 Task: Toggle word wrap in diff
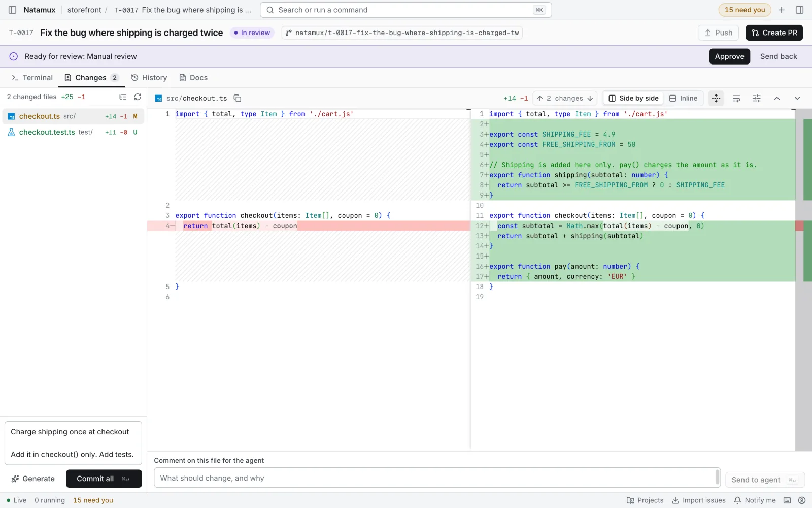click(736, 98)
